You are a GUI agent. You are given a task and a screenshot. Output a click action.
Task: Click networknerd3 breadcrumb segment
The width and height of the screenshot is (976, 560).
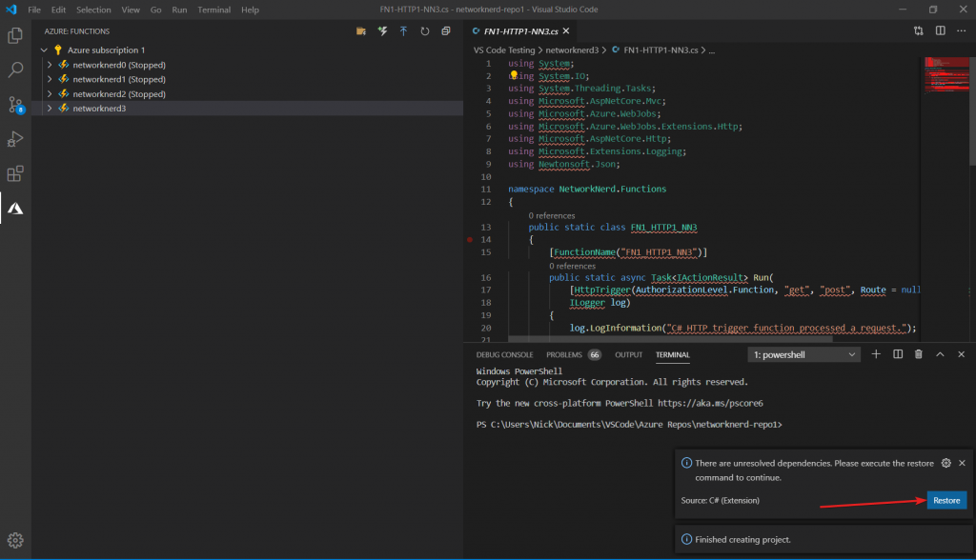point(572,50)
